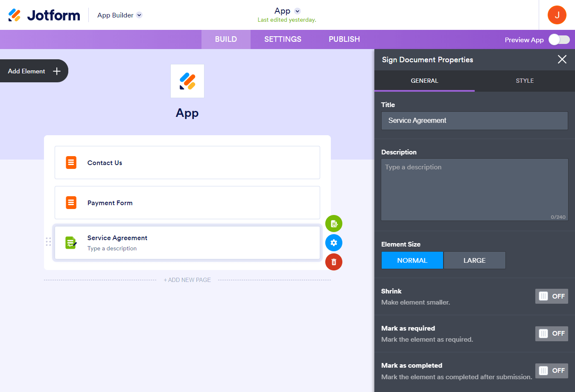Open the App Builder dropdown
Screen dimensions: 575x392
(x=120, y=15)
